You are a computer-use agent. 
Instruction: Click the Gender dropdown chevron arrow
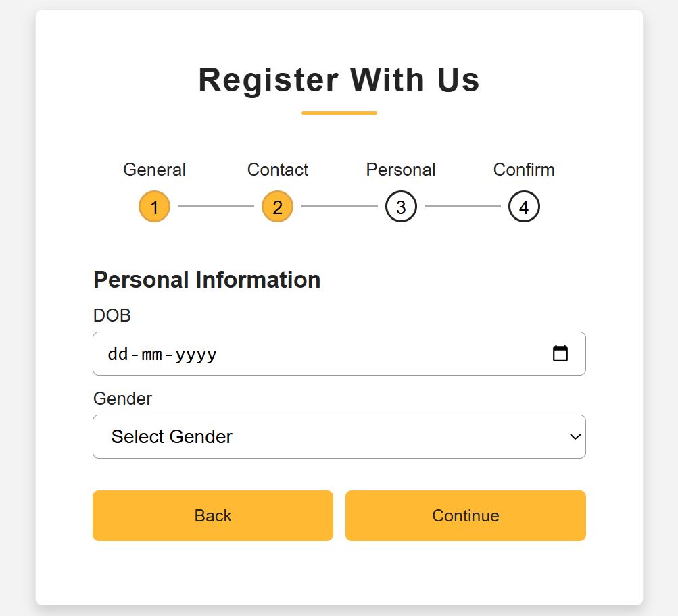(575, 436)
